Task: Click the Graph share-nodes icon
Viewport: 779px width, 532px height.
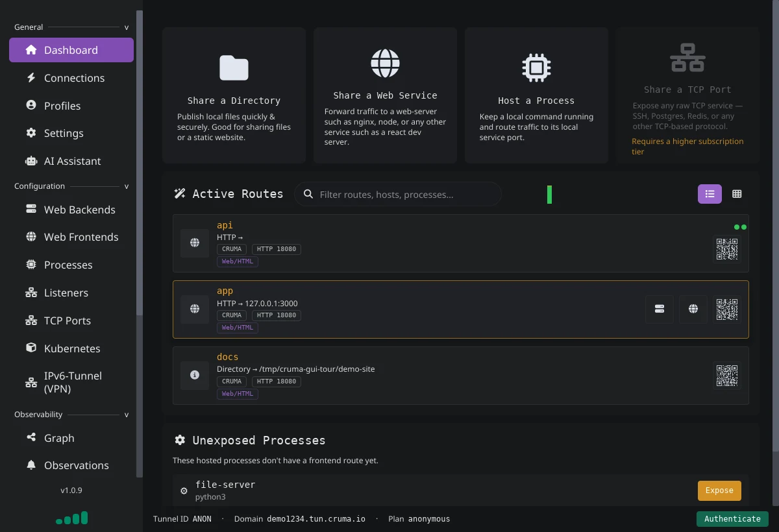Action: point(31,438)
